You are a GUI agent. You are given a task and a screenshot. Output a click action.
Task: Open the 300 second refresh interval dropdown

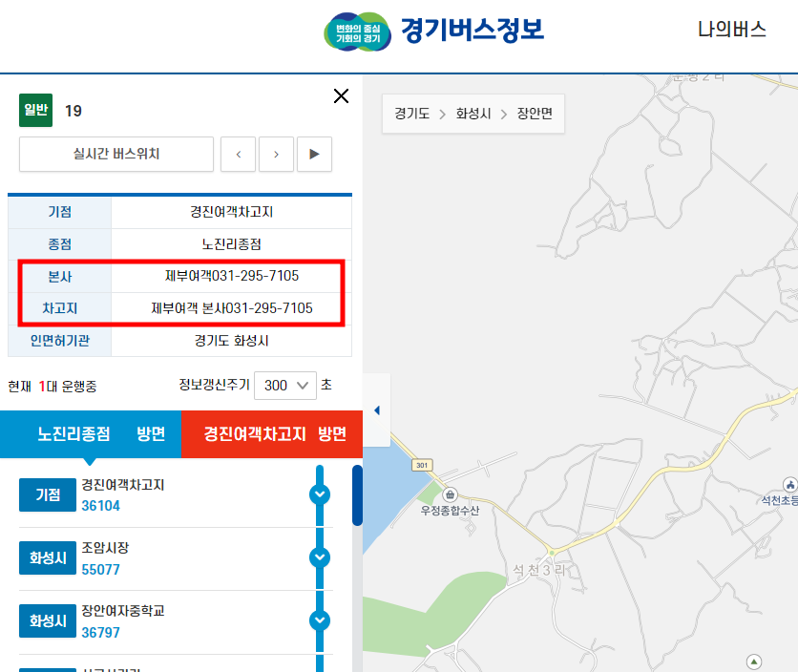(284, 385)
